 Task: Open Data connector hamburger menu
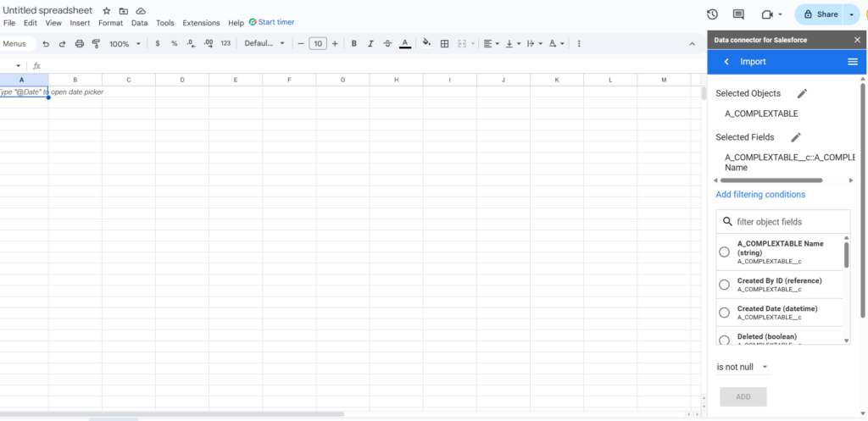[x=853, y=61]
